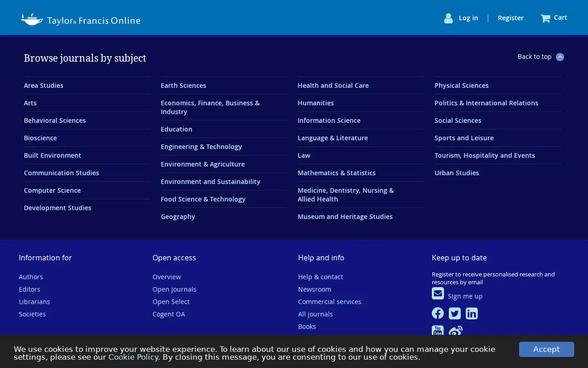
Task: Browse Area Studies journals
Action: [x=44, y=86]
